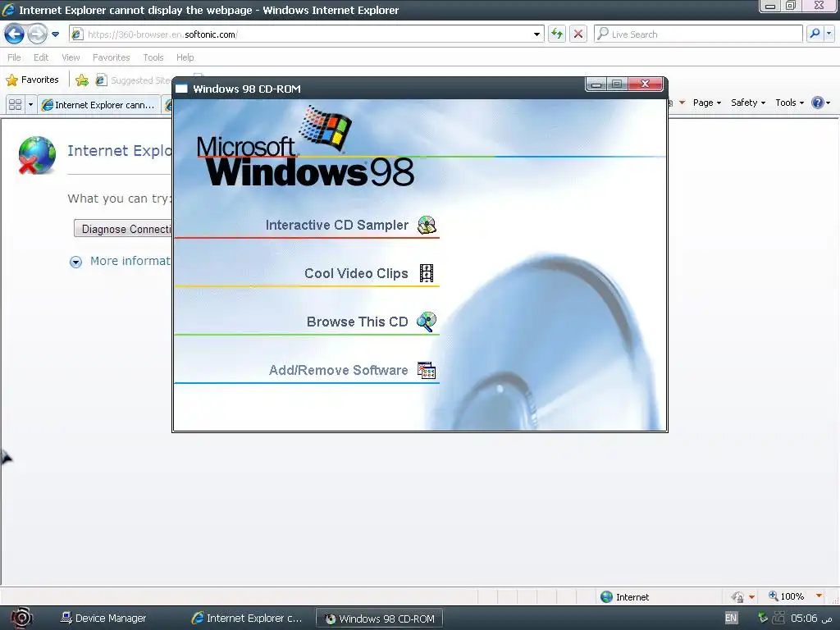The width and height of the screenshot is (840, 630).
Task: Open the Page command bar menu
Action: pos(706,103)
